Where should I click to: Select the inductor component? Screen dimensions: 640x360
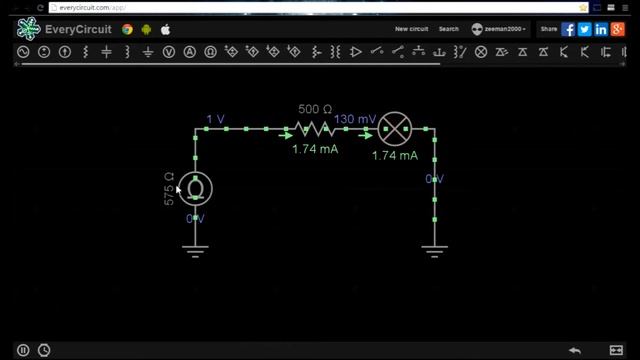tap(127, 52)
